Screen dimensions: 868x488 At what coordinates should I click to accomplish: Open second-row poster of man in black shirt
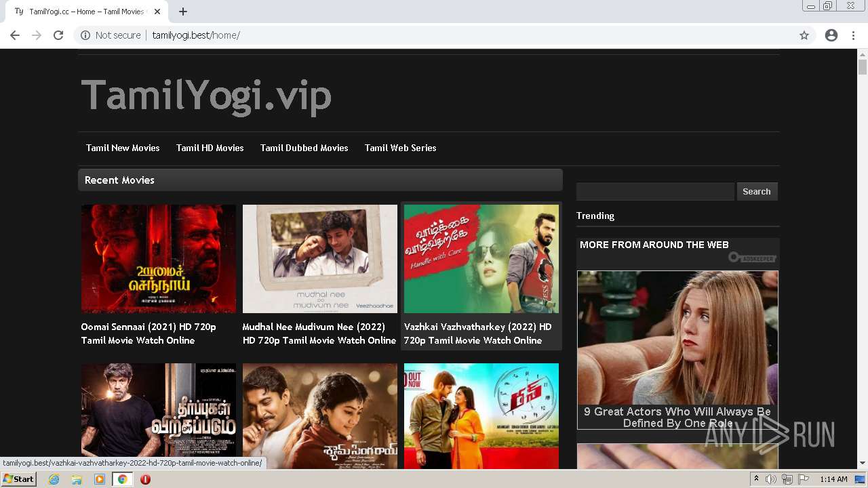[x=159, y=415]
